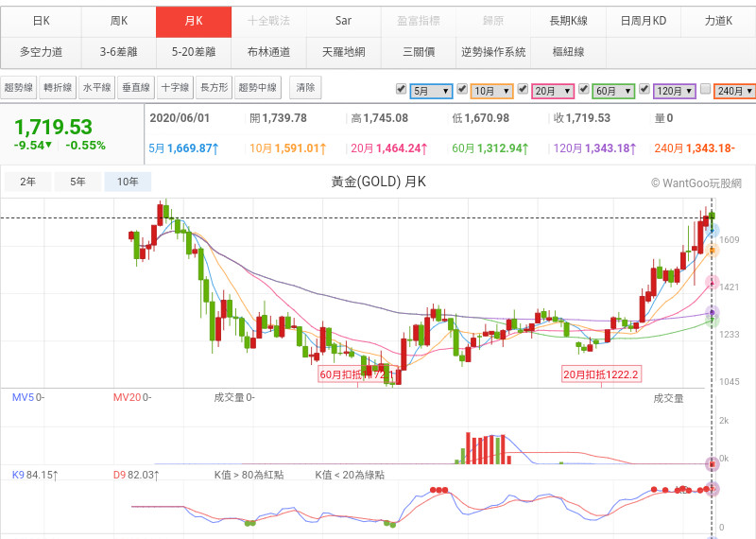This screenshot has height=539, width=756.
Task: Uncheck the 5月 moving average checkbox
Action: coord(401,90)
